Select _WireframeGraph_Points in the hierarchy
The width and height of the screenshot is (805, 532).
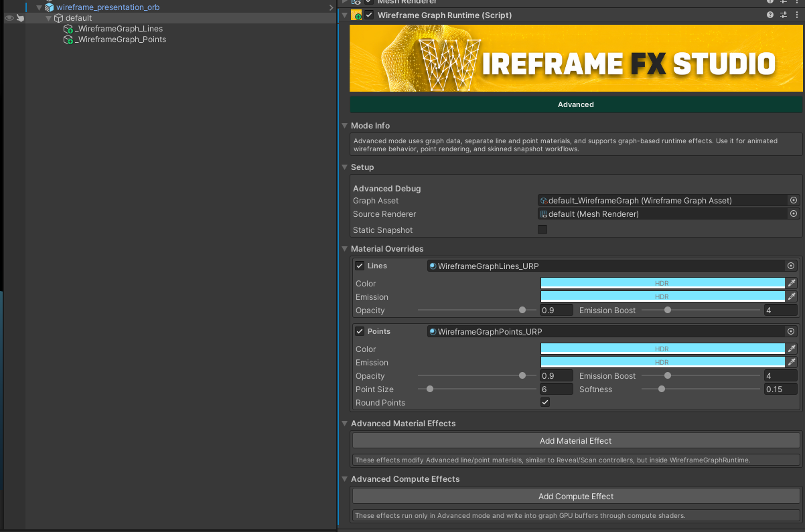[x=121, y=39]
